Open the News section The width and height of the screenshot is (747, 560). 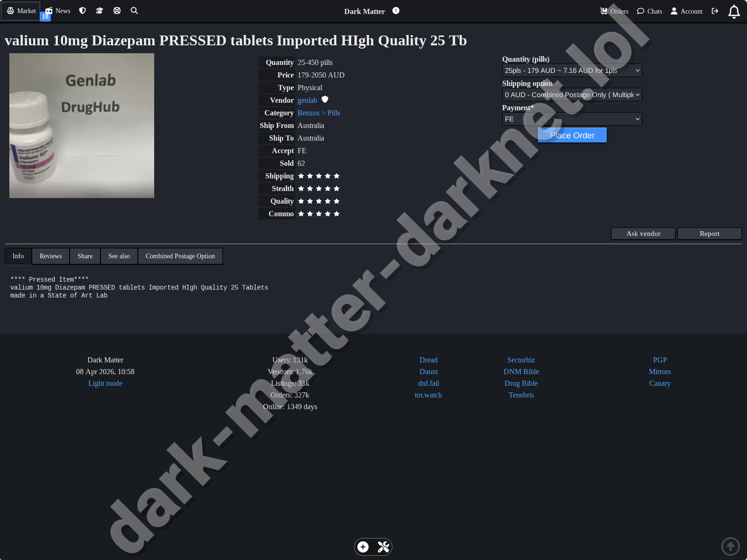point(58,11)
